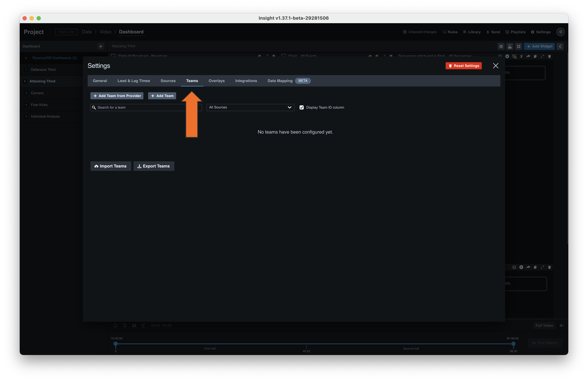This screenshot has width=588, height=381.
Task: Open filter sliders on the widget above Full Video
Action: coord(514,267)
